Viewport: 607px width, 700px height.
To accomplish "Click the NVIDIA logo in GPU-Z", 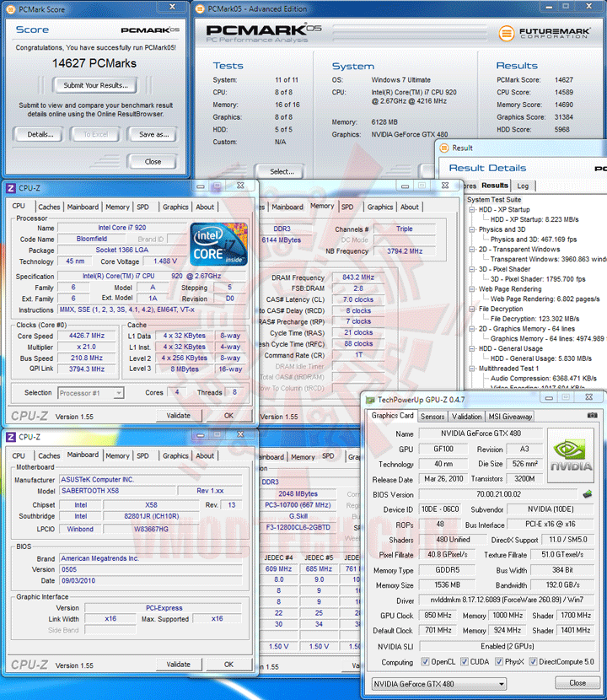I will click(571, 455).
